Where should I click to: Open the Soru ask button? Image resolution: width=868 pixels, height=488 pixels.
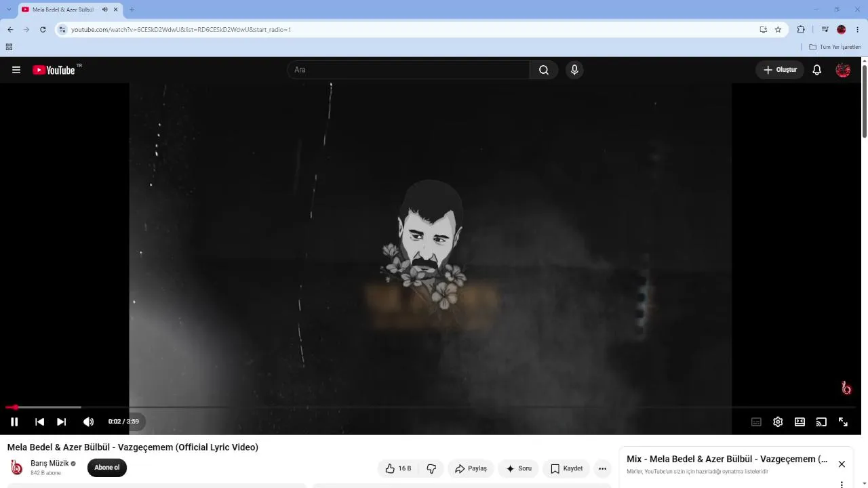(519, 468)
